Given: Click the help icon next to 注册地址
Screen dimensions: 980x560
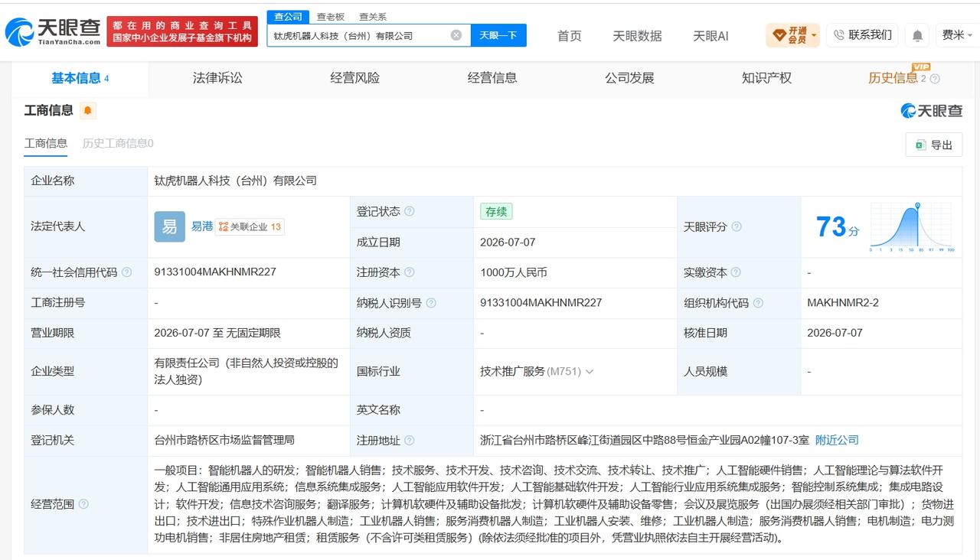Looking at the screenshot, I should [410, 441].
